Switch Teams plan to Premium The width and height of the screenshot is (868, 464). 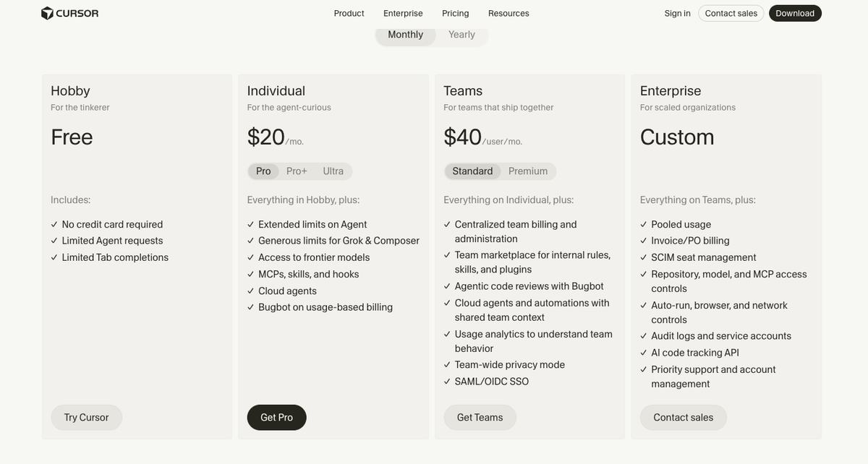(x=528, y=171)
